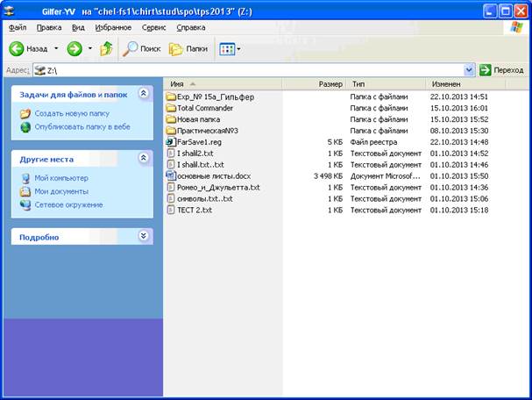Sort by Изменен column header
The width and height of the screenshot is (532, 400).
(465, 84)
